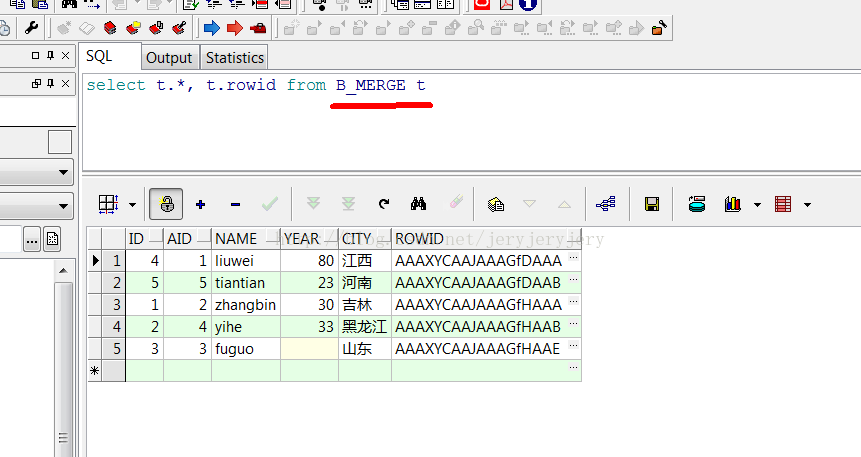This screenshot has width=861, height=457.
Task: Click the single record view tree icon
Action: tap(605, 204)
